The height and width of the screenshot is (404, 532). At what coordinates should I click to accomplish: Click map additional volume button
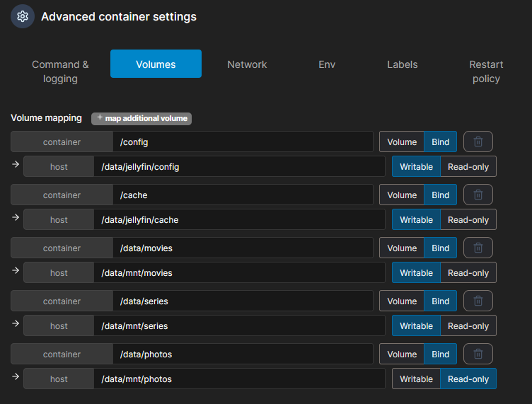point(141,118)
